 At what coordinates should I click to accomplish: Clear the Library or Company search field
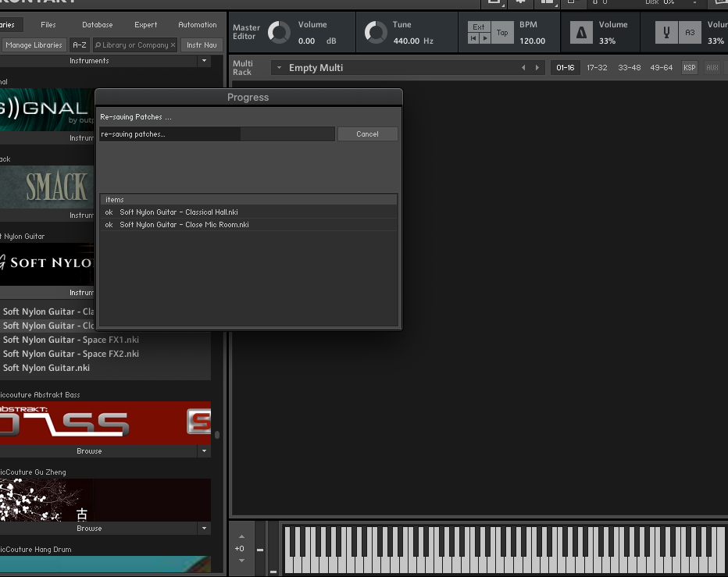tap(173, 45)
